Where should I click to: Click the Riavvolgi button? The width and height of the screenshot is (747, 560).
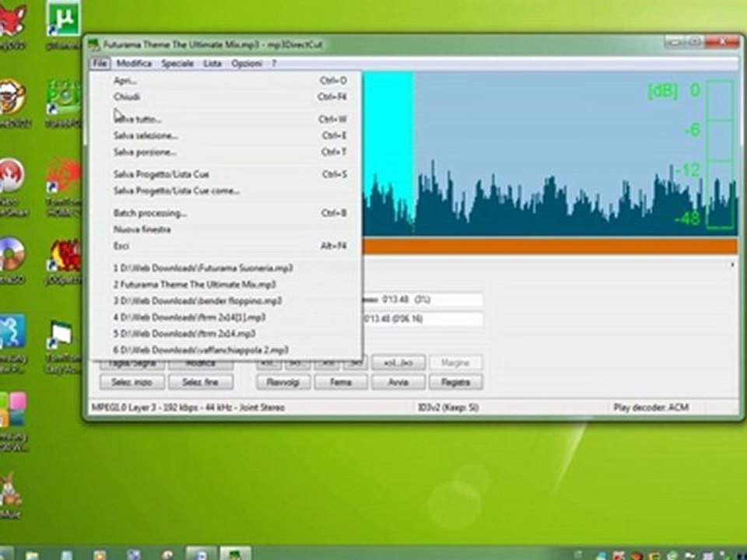pyautogui.click(x=283, y=382)
